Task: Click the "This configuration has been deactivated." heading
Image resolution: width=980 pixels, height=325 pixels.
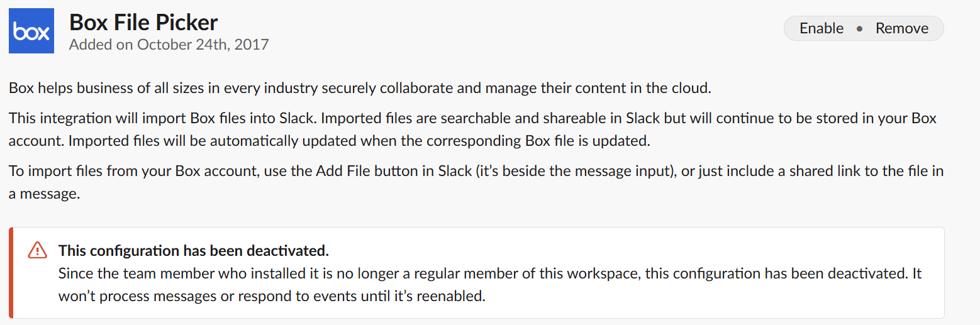Action: tap(194, 251)
